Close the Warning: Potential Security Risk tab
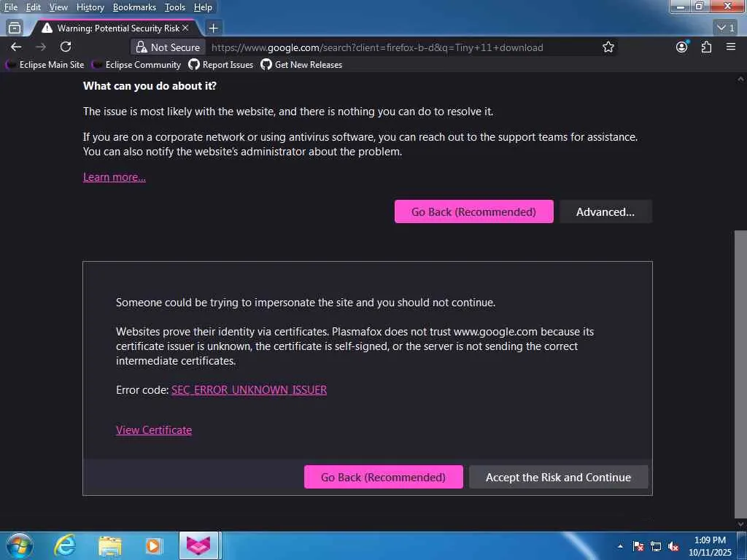Screen dimensions: 747x560 pos(185,28)
